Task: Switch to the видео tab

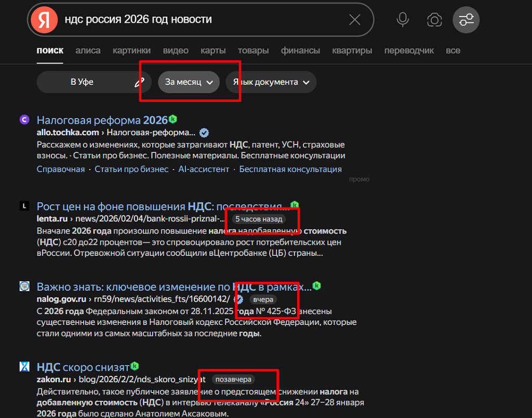Action: click(x=176, y=50)
